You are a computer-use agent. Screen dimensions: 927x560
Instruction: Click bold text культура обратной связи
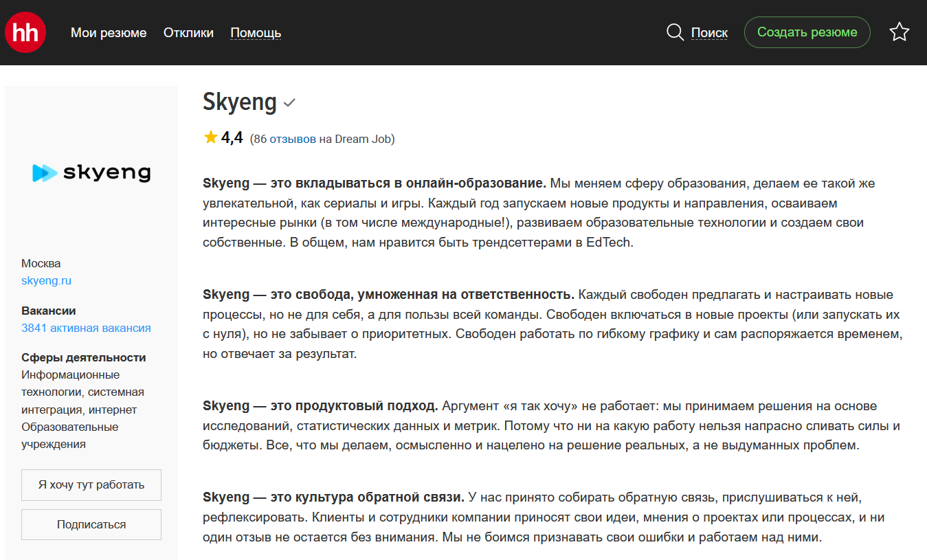[x=334, y=497]
